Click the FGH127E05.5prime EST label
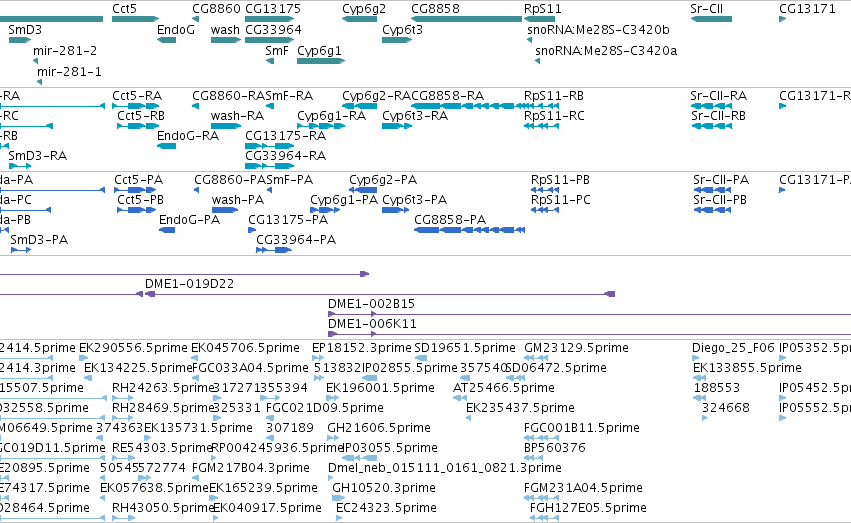This screenshot has width=851, height=523. pos(588,508)
